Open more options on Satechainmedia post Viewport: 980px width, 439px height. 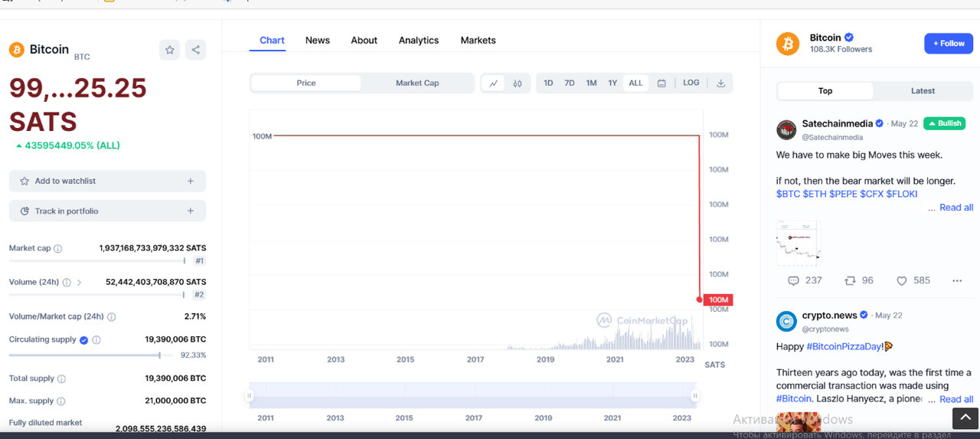pyautogui.click(x=957, y=280)
